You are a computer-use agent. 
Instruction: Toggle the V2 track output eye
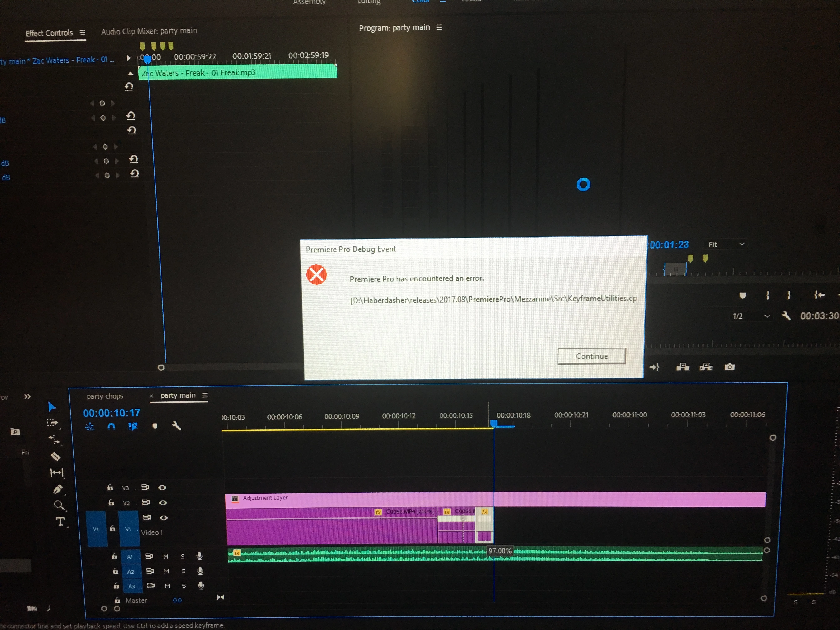pyautogui.click(x=163, y=503)
